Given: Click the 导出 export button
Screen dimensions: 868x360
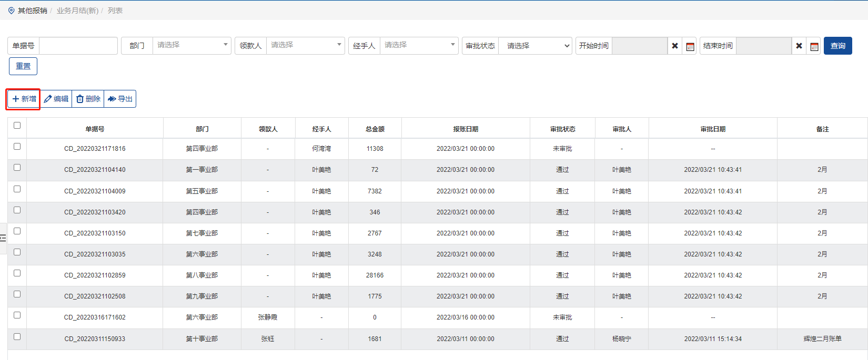Looking at the screenshot, I should pyautogui.click(x=120, y=99).
